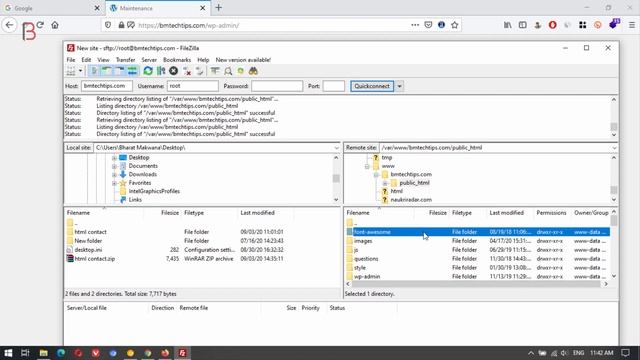Open the Site Manager icon in FileZilla toolbar
640x360 pixels.
tap(71, 71)
